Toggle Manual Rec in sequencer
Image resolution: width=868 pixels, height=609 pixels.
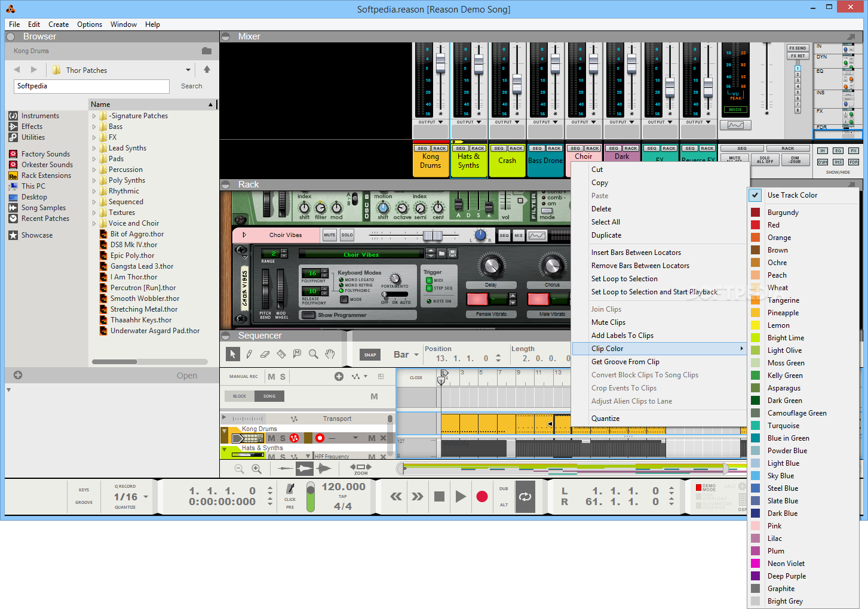[x=244, y=377]
